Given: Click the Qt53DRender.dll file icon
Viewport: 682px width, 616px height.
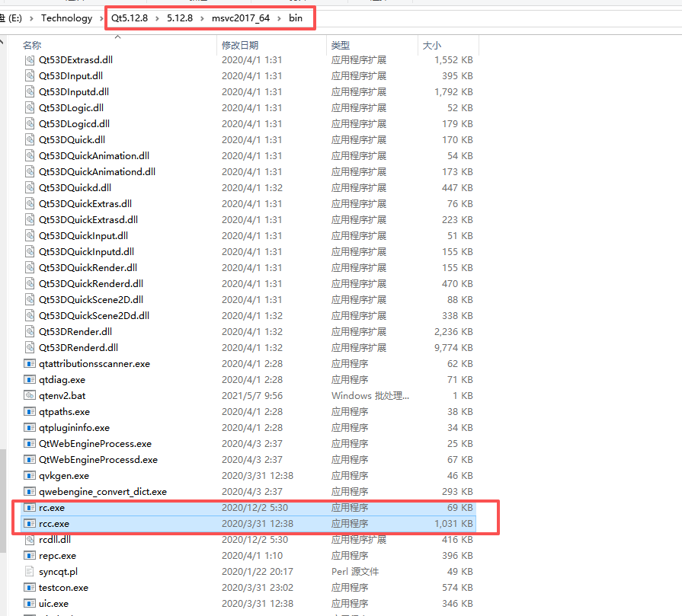Looking at the screenshot, I should (x=29, y=331).
